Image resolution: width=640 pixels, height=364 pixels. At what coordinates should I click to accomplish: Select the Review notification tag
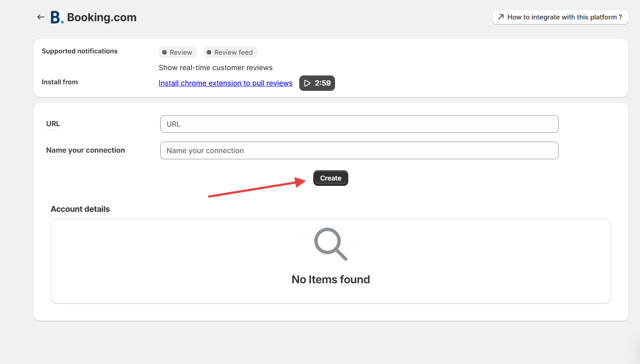177,53
